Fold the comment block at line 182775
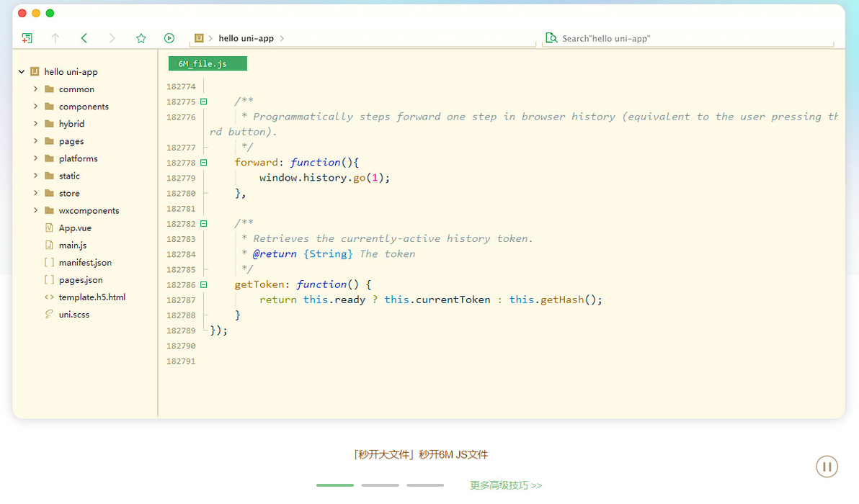The width and height of the screenshot is (859, 504). pyautogui.click(x=204, y=102)
